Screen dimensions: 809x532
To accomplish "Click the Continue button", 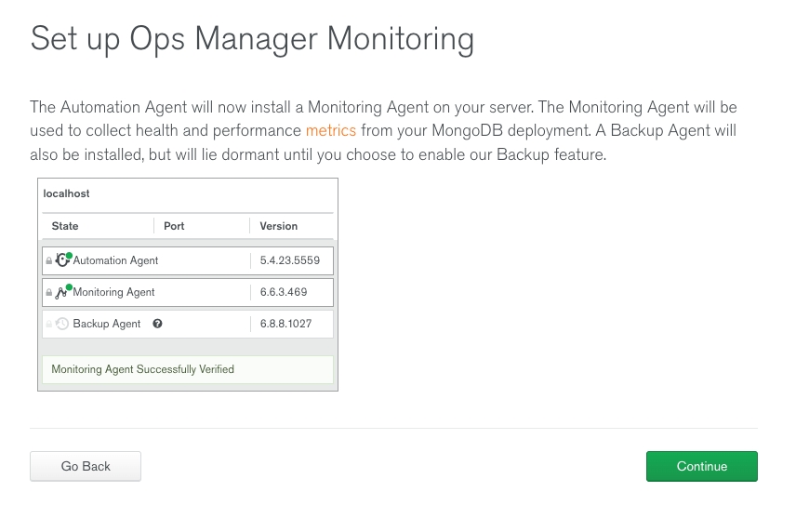I will click(x=701, y=466).
